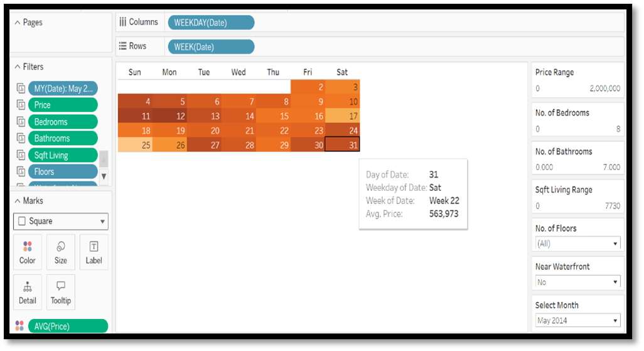Image resolution: width=644 pixels, height=351 pixels.
Task: Click context icon beside Price filter
Action: tap(20, 105)
